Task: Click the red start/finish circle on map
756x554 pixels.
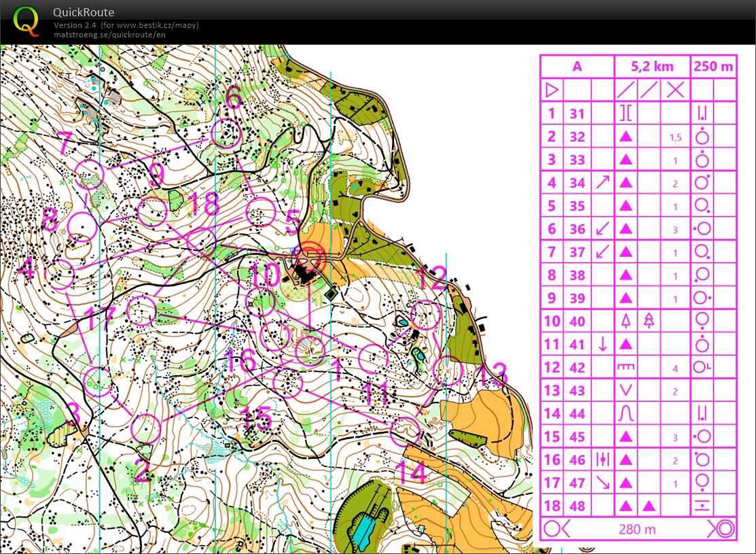Action: [312, 256]
